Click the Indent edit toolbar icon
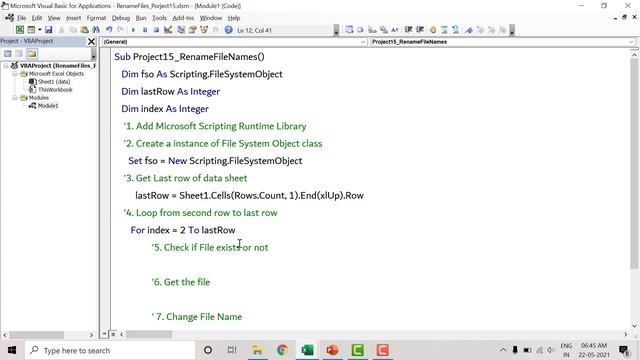Viewport: 640px width, 360px height. pos(408,30)
